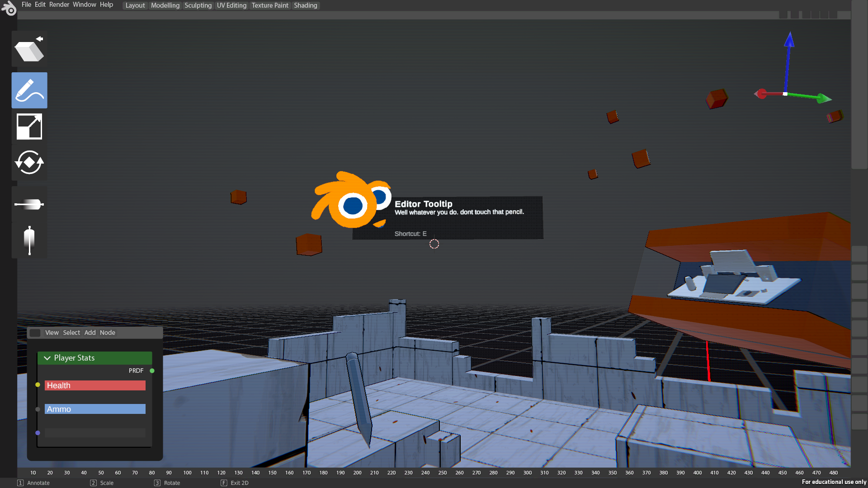868x488 pixels.
Task: Click the empty dark field below Ammo
Action: tap(95, 433)
